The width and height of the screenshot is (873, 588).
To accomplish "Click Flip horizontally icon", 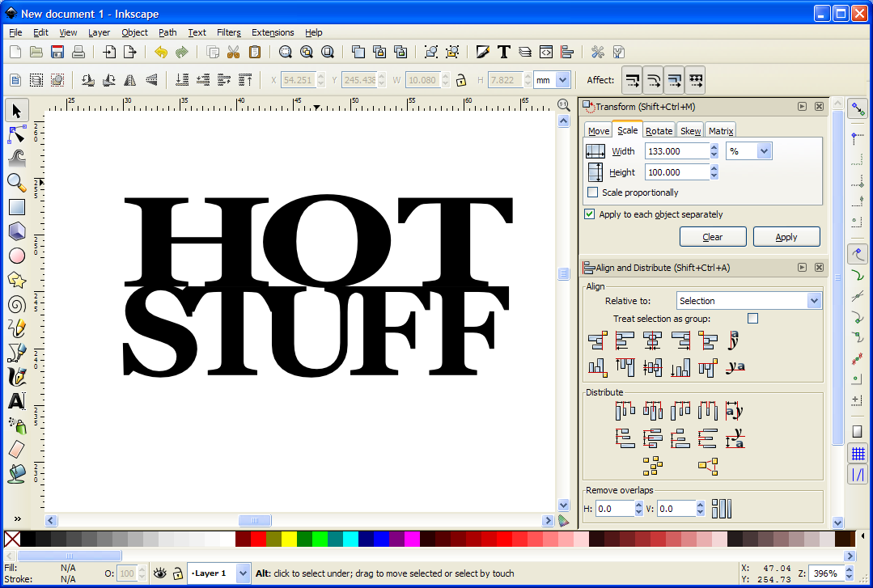I will pyautogui.click(x=129, y=80).
